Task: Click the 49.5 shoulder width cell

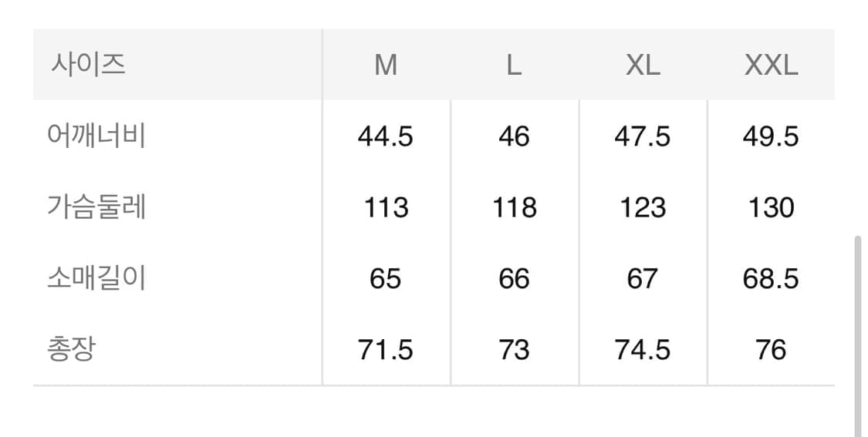Action: [x=771, y=137]
